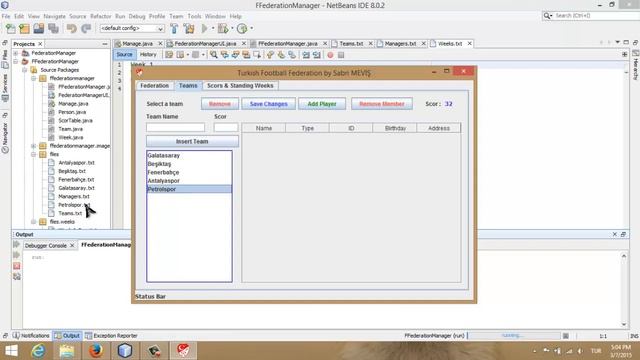Click the Build Project hammer icon

(x=174, y=29)
